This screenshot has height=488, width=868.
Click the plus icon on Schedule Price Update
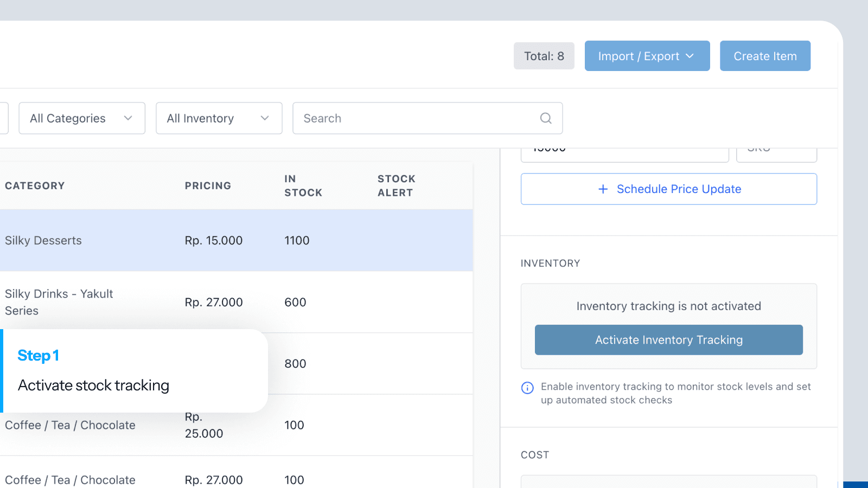(603, 189)
